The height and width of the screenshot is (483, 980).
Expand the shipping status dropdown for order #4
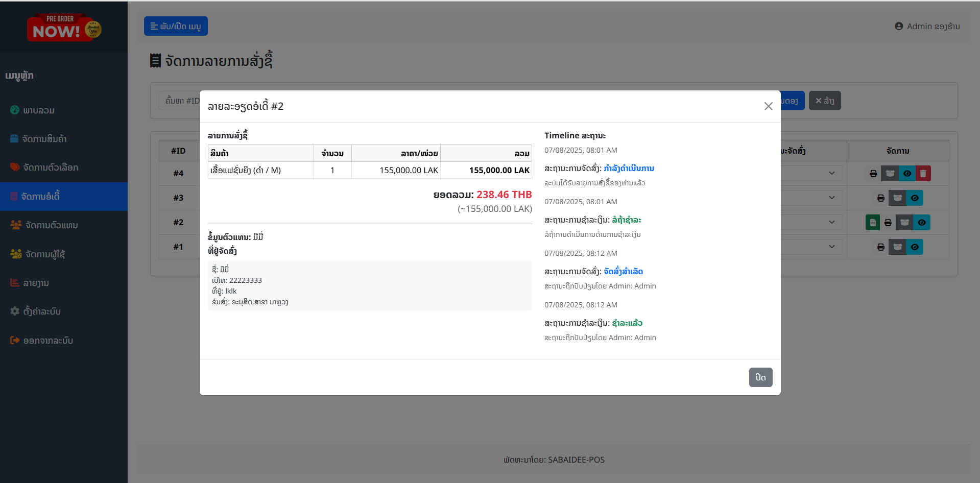pyautogui.click(x=831, y=174)
